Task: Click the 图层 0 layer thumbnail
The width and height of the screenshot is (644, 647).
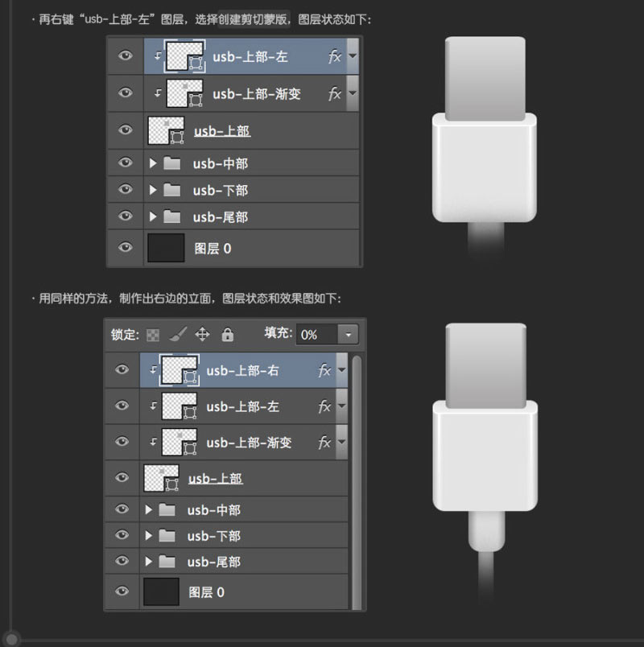Action: tap(161, 591)
